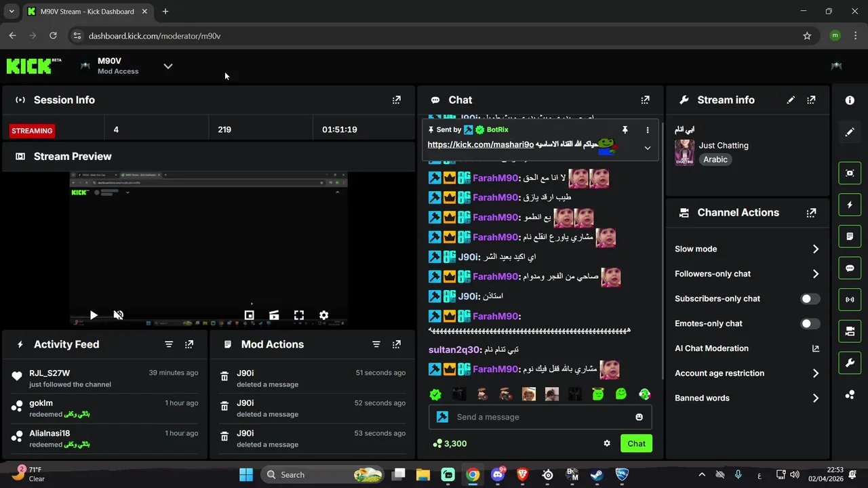Toggle Chat widget speech-bubble sidebar icon
This screenshot has height=488, width=868.
click(x=850, y=268)
